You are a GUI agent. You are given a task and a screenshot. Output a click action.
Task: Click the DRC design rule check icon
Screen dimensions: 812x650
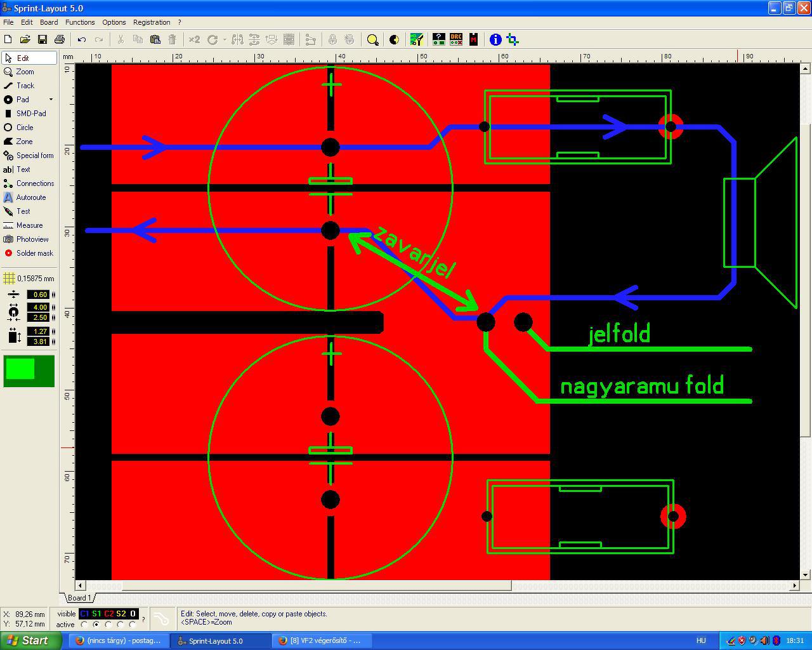click(x=456, y=39)
